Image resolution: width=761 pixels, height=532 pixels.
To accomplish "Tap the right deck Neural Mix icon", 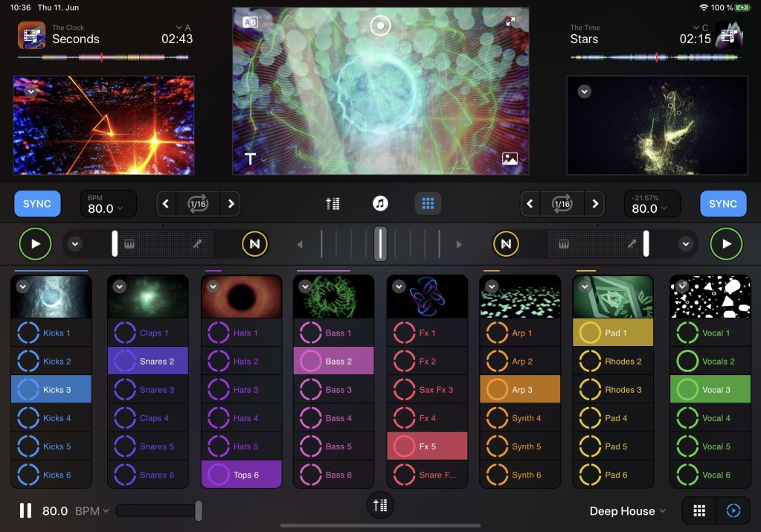I will click(506, 243).
